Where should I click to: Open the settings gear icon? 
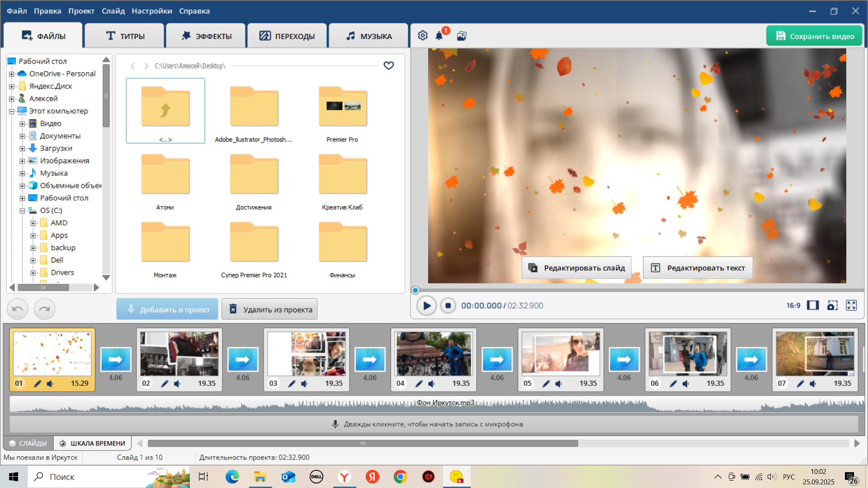[x=423, y=36]
